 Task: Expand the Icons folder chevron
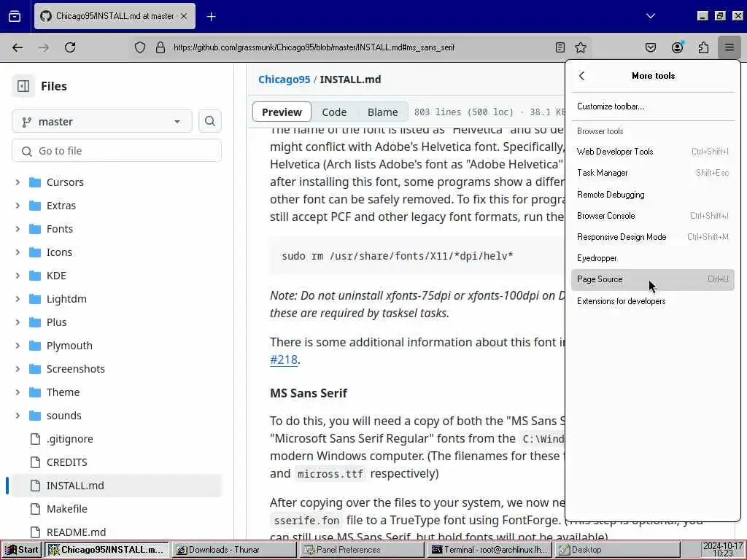pyautogui.click(x=18, y=252)
